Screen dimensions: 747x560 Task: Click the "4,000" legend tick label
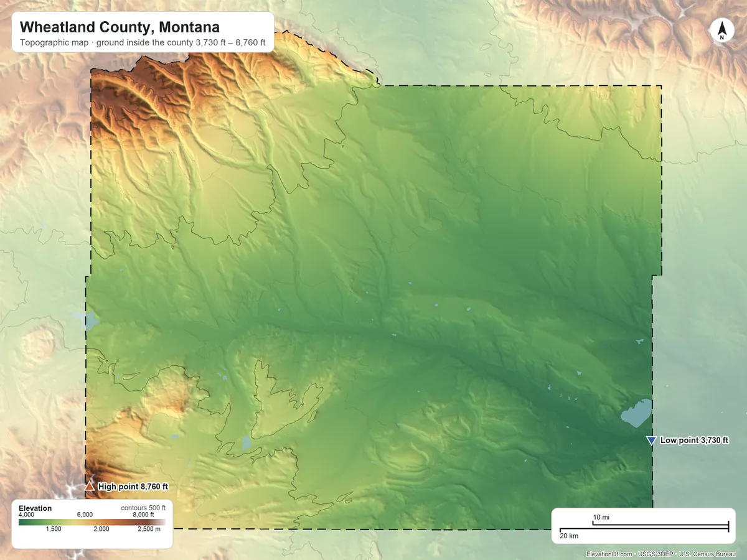click(27, 515)
